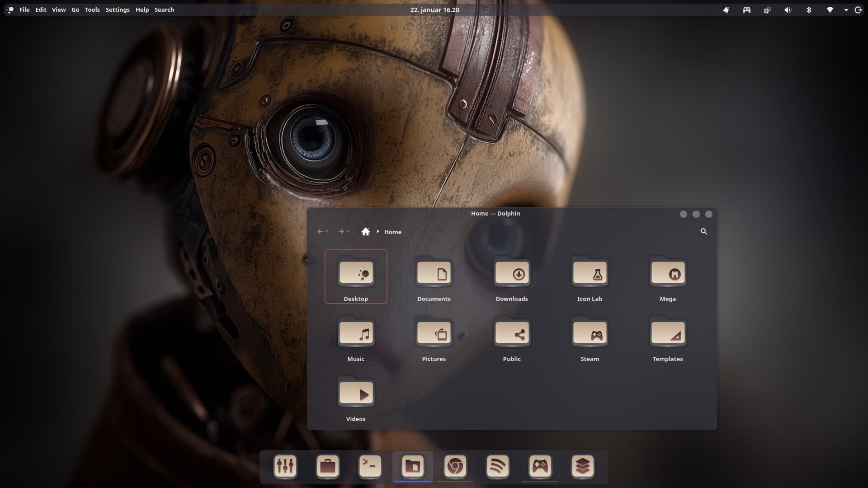Open the notifications bell in tray
868x488 pixels.
pyautogui.click(x=726, y=10)
